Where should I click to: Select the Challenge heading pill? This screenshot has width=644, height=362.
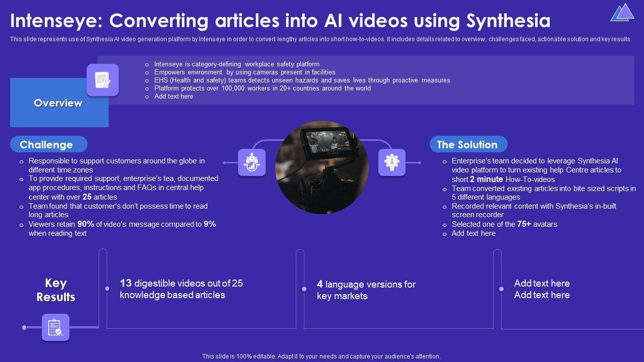click(48, 144)
